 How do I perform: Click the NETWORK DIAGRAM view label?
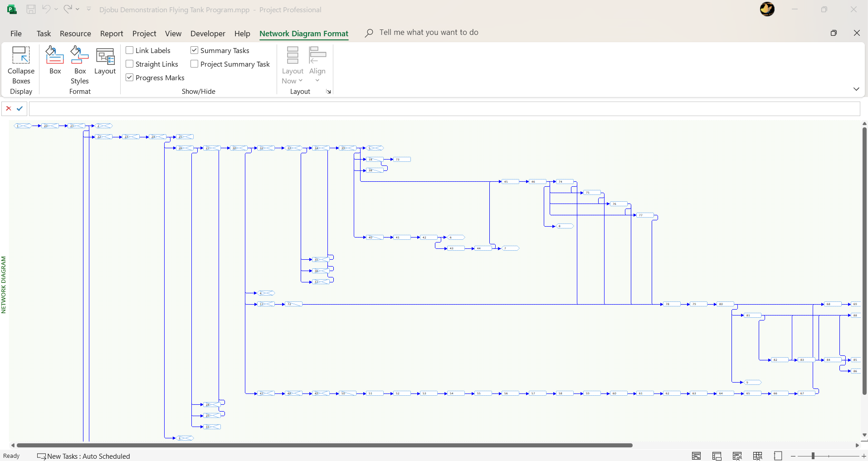point(4,285)
